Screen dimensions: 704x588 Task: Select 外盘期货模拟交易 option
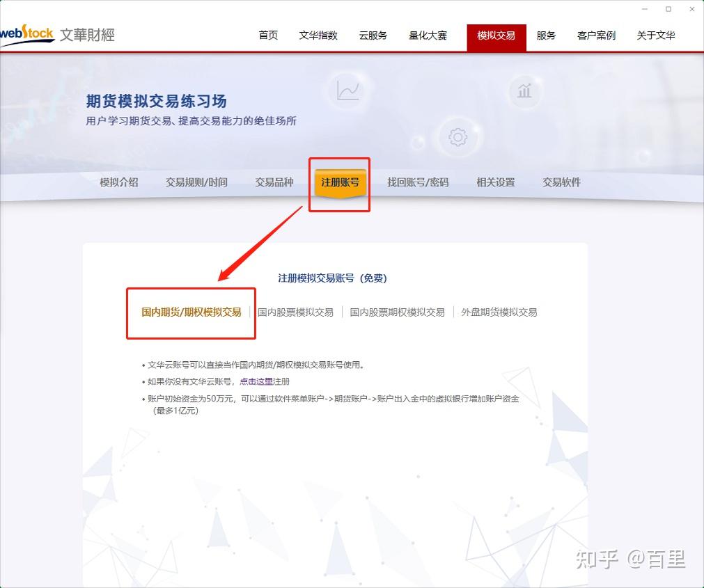point(499,312)
